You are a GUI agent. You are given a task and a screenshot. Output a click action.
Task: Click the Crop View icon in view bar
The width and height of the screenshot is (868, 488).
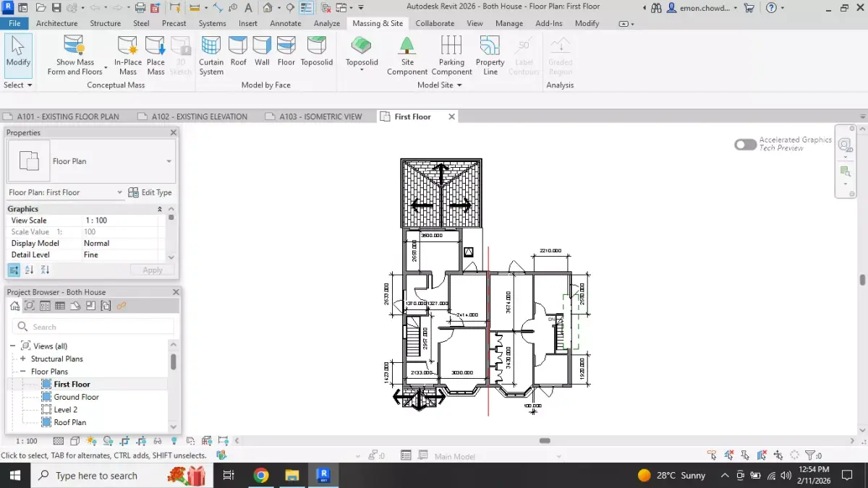[124, 441]
